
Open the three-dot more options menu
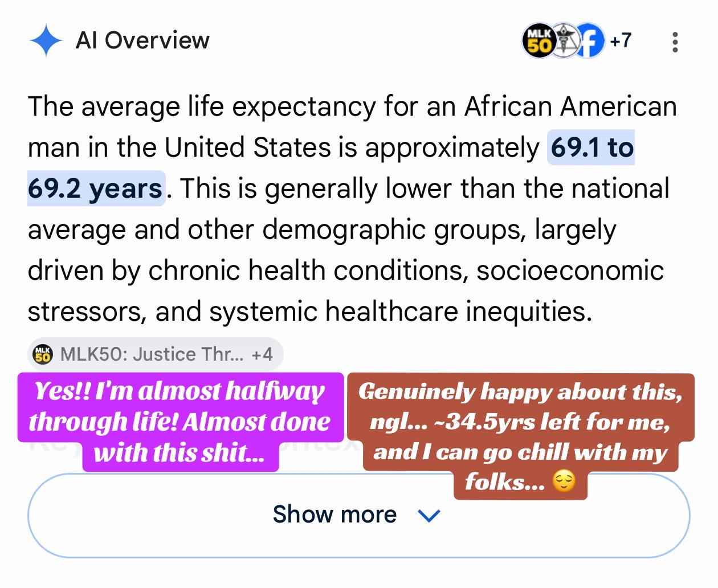point(675,42)
